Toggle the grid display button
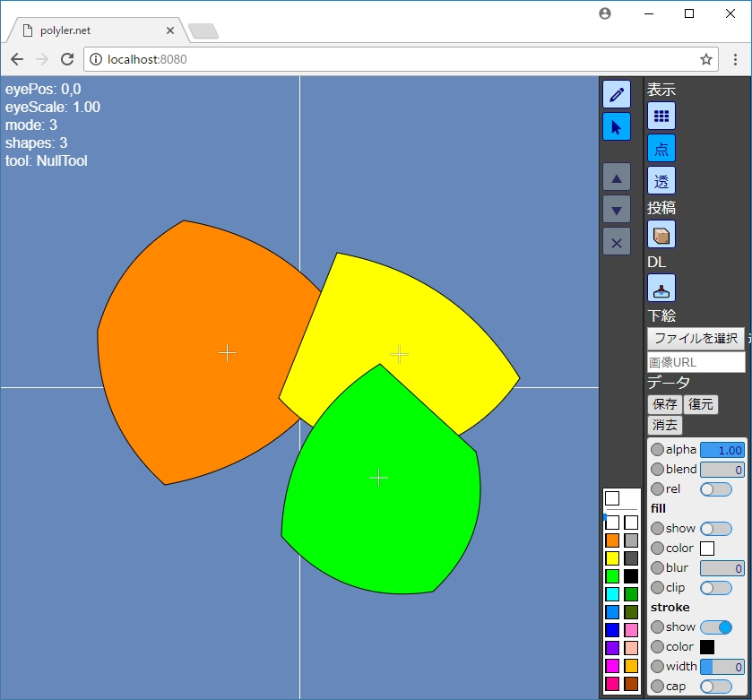Image resolution: width=752 pixels, height=700 pixels. [661, 116]
